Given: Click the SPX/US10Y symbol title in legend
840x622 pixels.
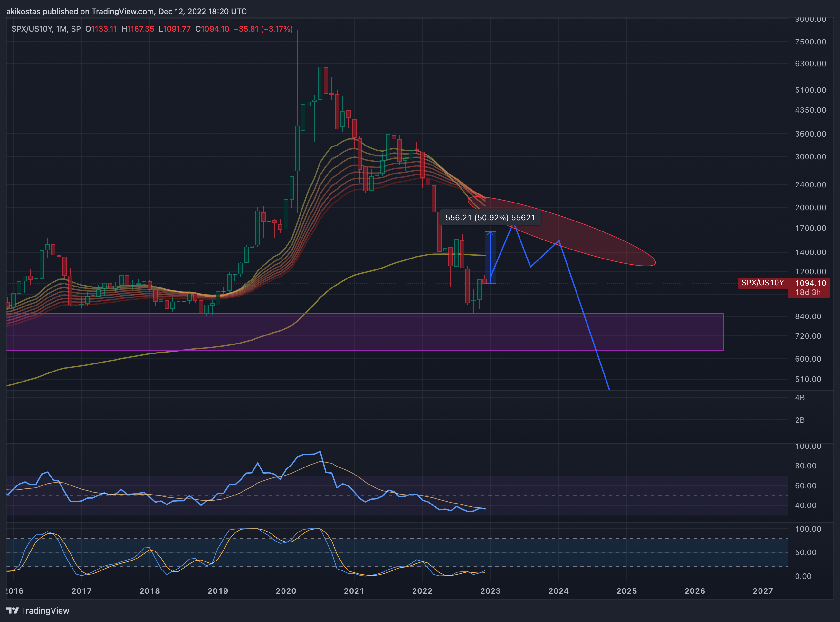Looking at the screenshot, I should point(33,29).
